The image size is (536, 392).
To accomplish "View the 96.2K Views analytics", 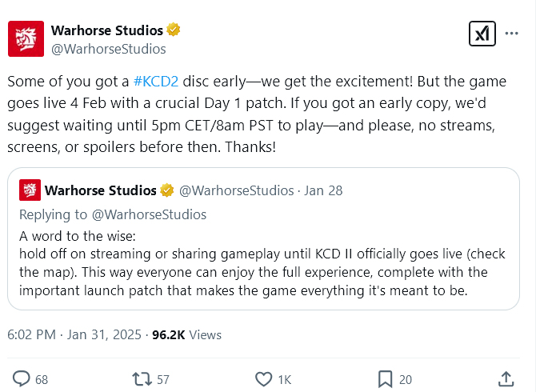I will [186, 335].
